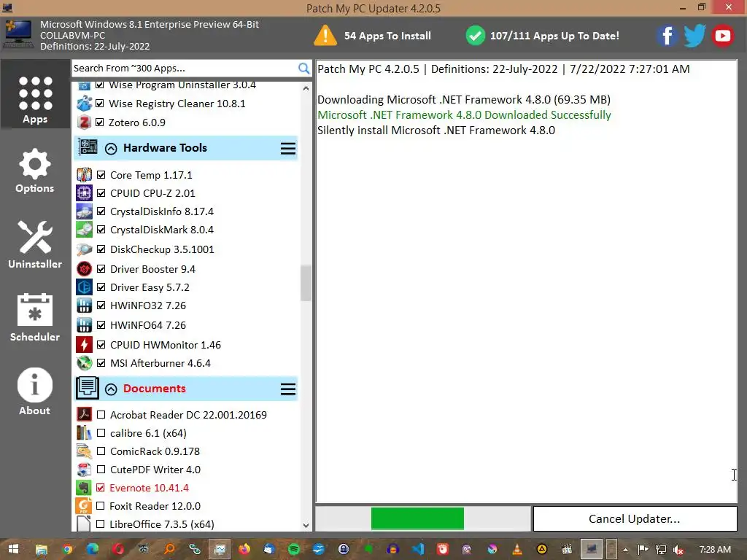
Task: Open VLC cone icon in taskbar
Action: point(517,550)
